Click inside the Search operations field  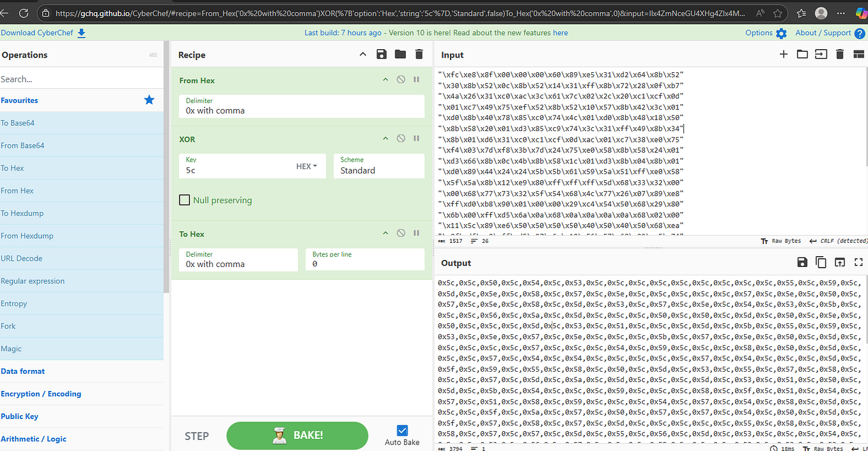tap(82, 79)
